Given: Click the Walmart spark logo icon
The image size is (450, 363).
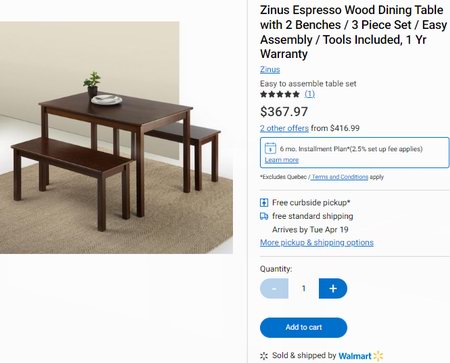Looking at the screenshot, I should click(x=378, y=356).
